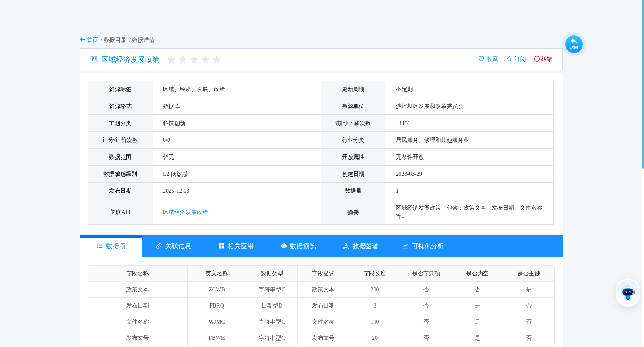
Task: Click the 首页 home breadcrumb arrow icon
Action: (83, 40)
